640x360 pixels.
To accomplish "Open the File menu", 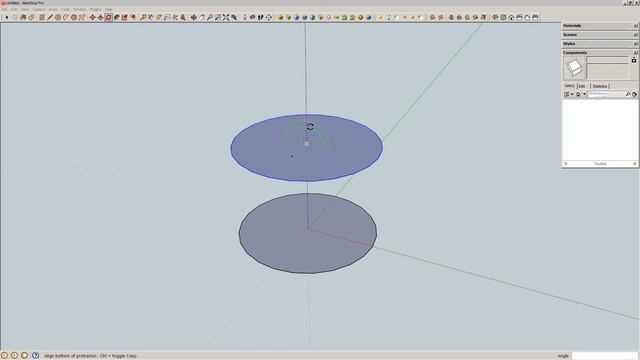I will [4, 9].
